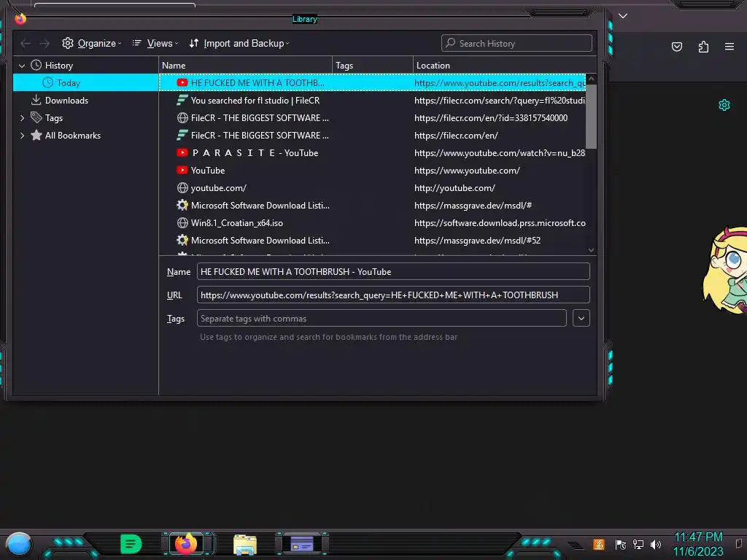Expand the Tags tree node
Image resolution: width=747 pixels, height=560 pixels.
click(22, 117)
